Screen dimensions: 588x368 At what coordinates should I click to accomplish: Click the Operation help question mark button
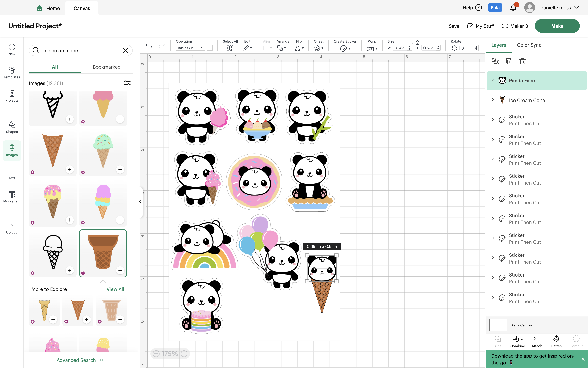[209, 48]
